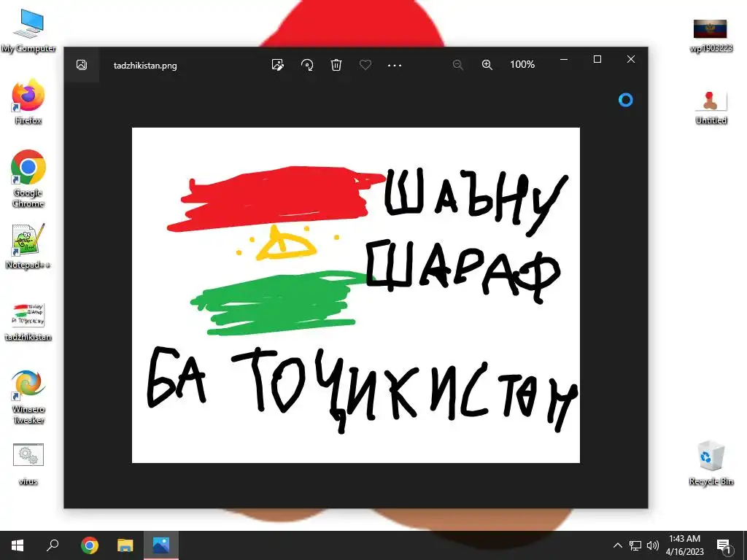Select the Google Chrome desktop shortcut

coord(28,179)
